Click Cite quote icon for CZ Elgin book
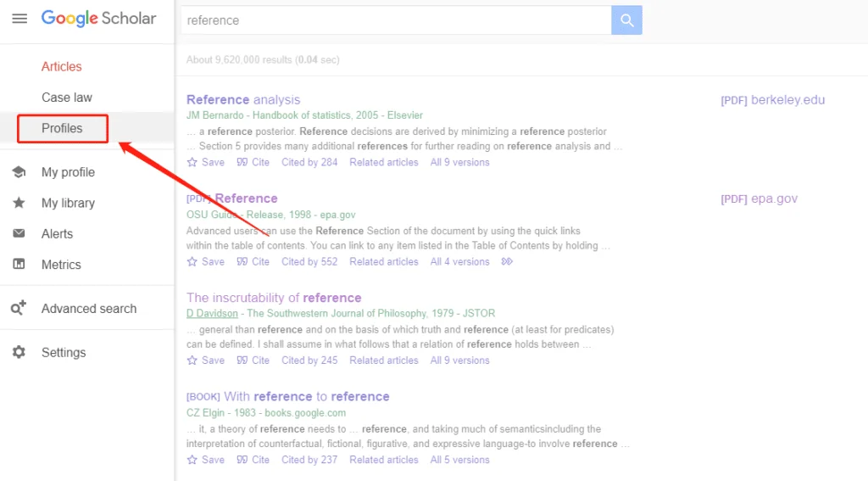The height and width of the screenshot is (481, 868). [242, 460]
